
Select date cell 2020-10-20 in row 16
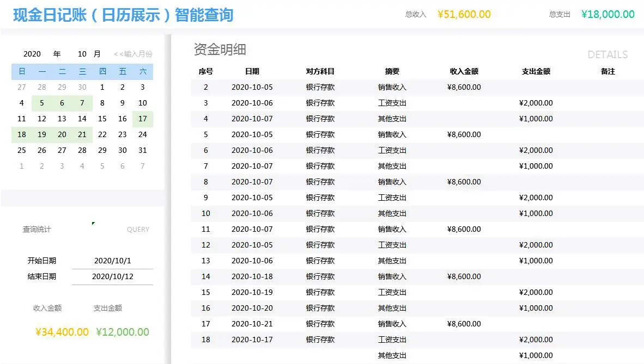[x=252, y=308]
